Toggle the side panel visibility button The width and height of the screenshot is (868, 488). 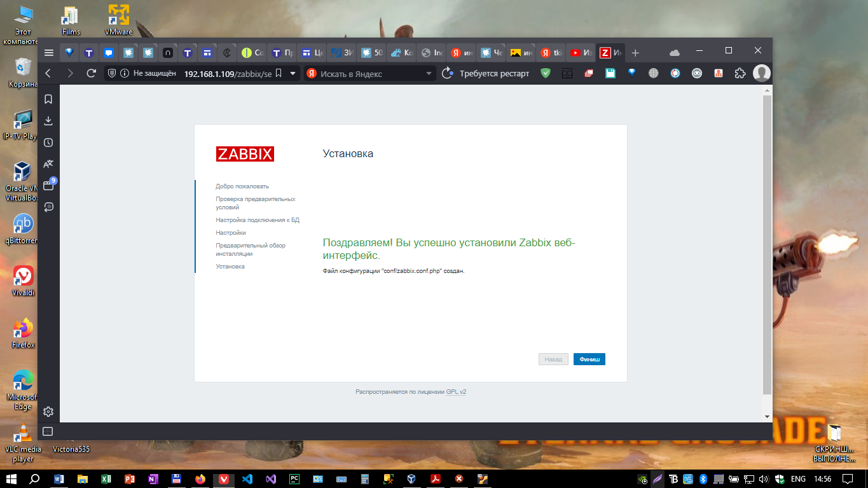[x=48, y=431]
